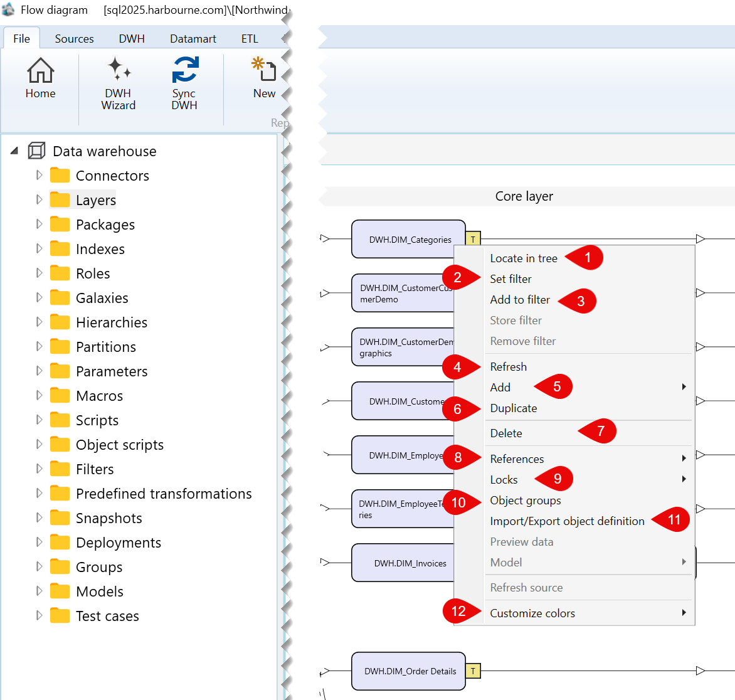Image resolution: width=735 pixels, height=700 pixels.
Task: Expand the Groups tree node
Action: pos(40,566)
